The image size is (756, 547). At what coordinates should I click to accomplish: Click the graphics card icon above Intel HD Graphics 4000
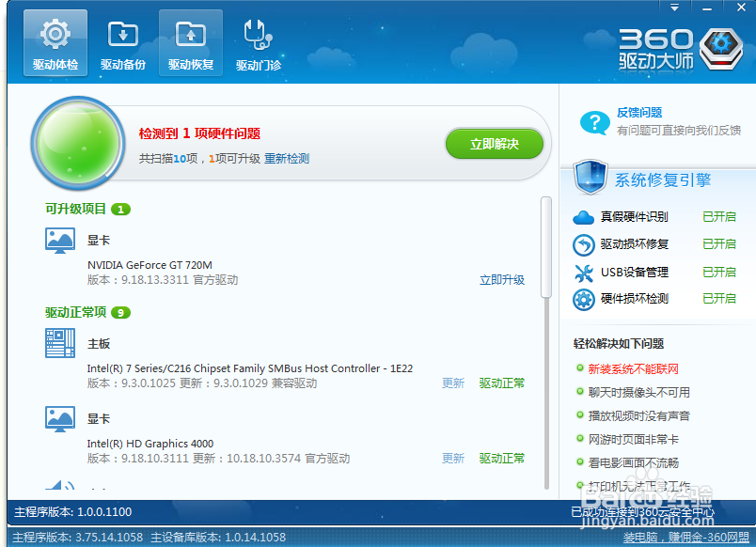point(60,419)
